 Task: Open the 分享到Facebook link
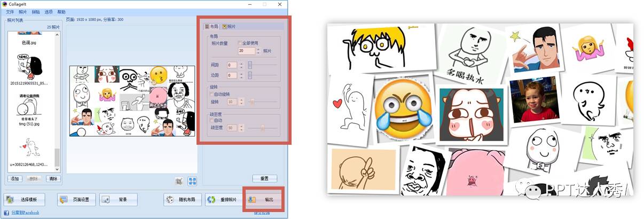coord(25,213)
